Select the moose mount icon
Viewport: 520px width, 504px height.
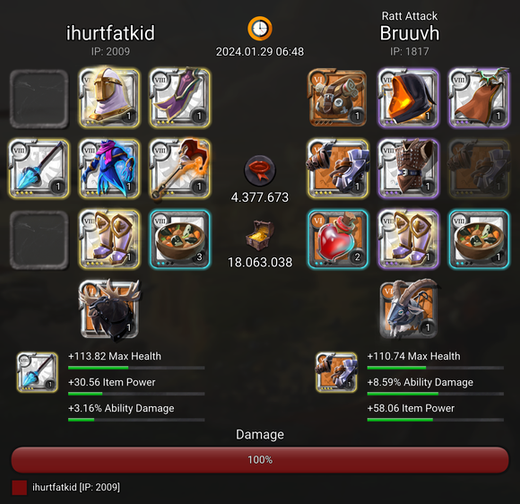(109, 310)
